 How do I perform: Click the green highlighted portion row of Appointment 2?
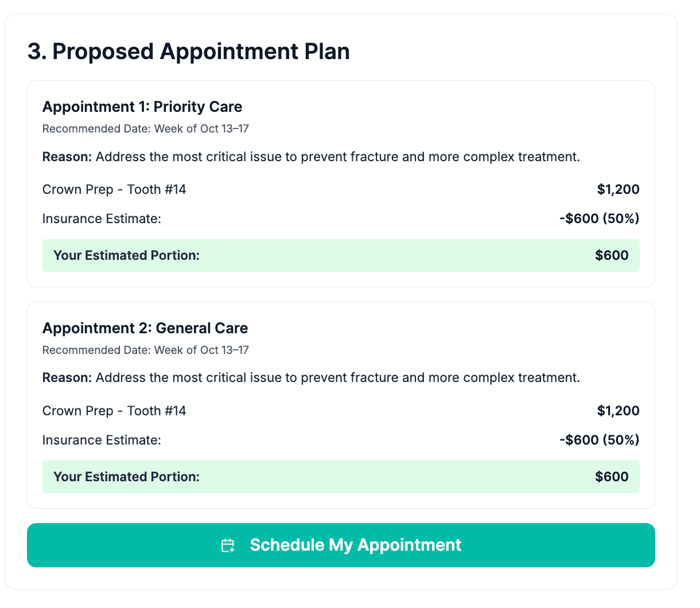[341, 477]
